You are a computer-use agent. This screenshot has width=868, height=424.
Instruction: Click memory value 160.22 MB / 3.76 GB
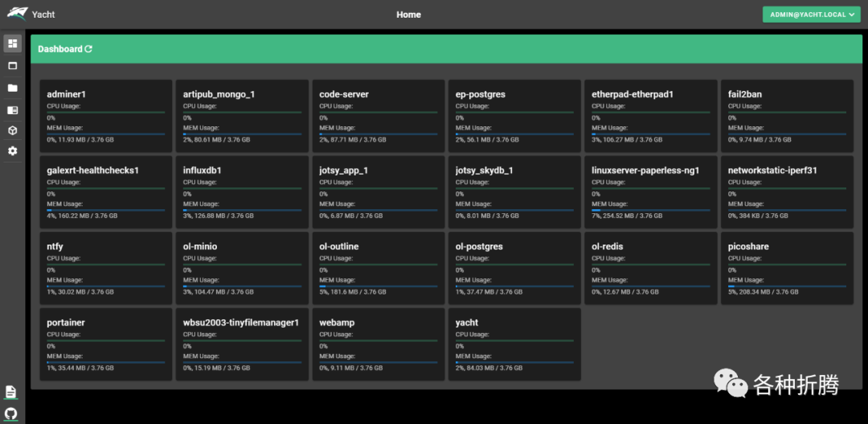click(x=88, y=216)
